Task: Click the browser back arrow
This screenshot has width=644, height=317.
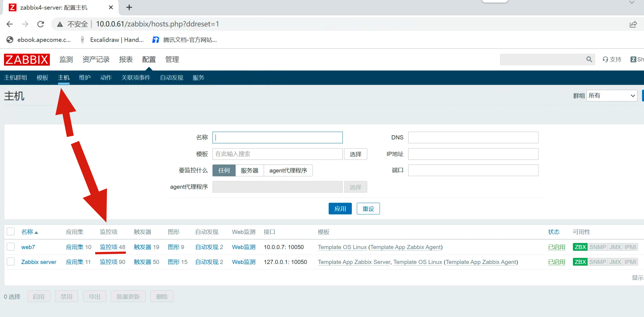Action: point(10,24)
